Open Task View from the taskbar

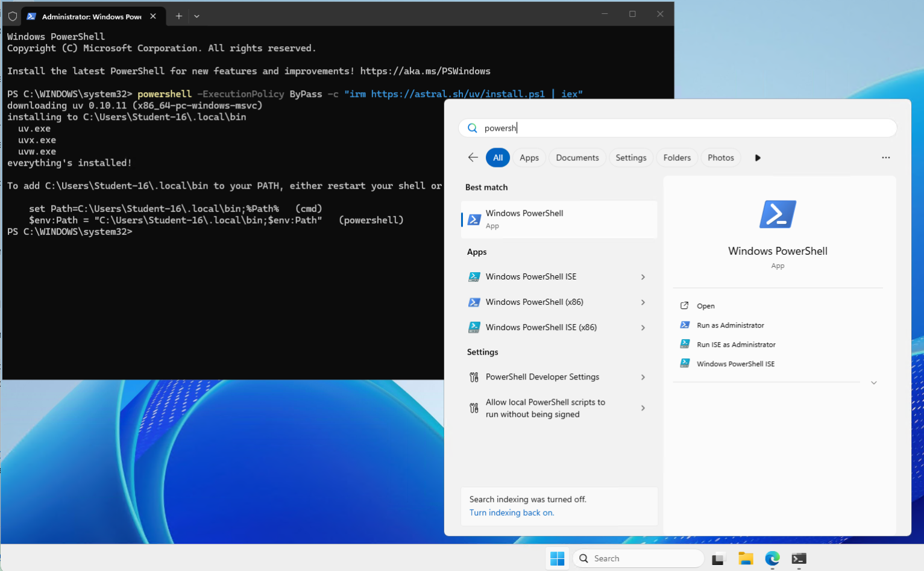(718, 559)
